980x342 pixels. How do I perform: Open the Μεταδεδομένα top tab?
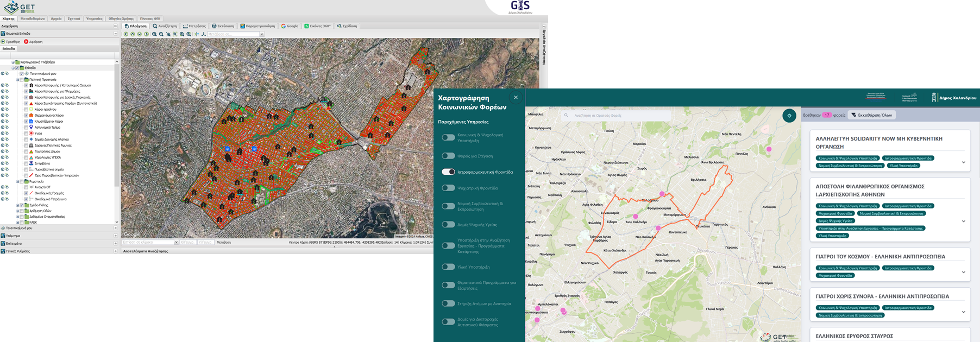pos(33,18)
